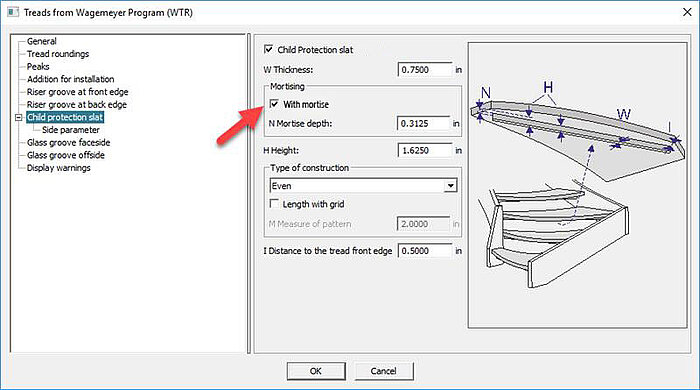Open Riser groove at back edge

click(x=77, y=104)
